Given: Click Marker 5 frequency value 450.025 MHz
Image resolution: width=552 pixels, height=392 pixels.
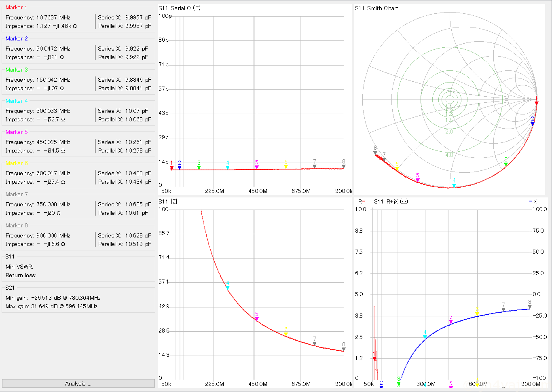Looking at the screenshot, I should point(53,142).
